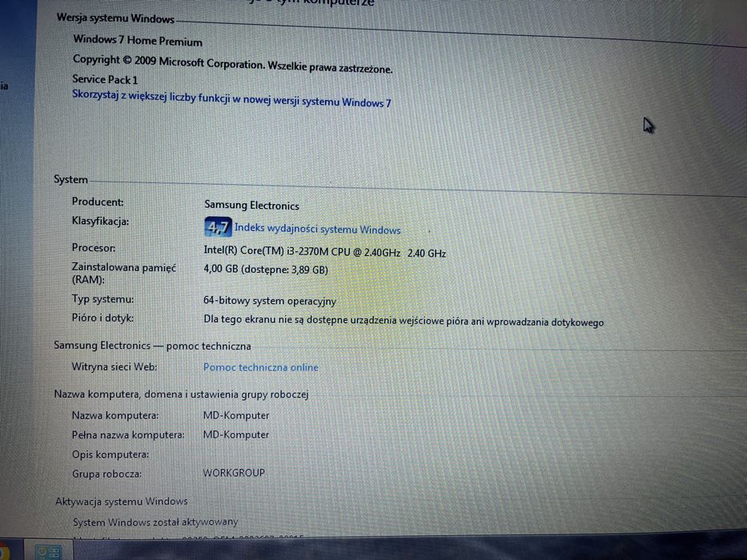
Task: Click the Witryna sieci Web label
Action: (114, 366)
